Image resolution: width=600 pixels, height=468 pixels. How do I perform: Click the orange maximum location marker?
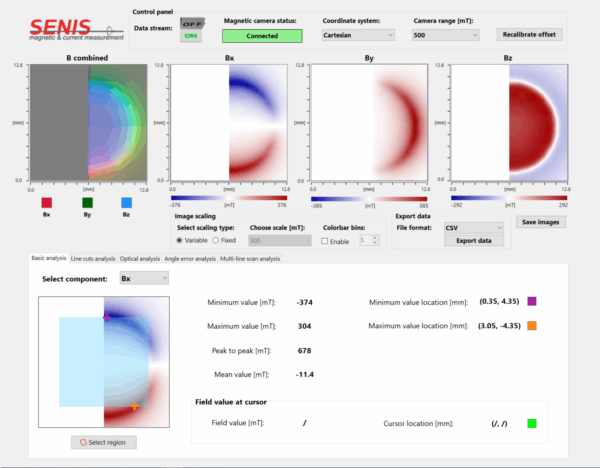532,326
